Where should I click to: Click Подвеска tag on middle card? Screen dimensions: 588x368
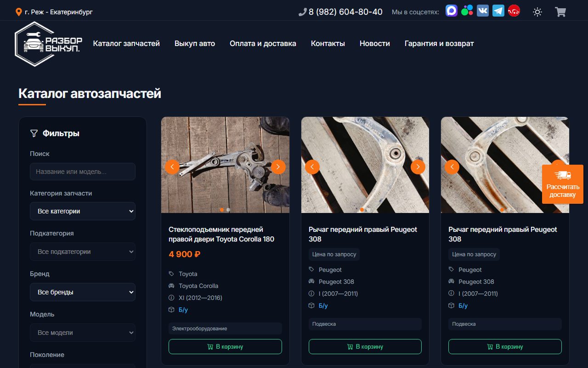click(x=365, y=324)
